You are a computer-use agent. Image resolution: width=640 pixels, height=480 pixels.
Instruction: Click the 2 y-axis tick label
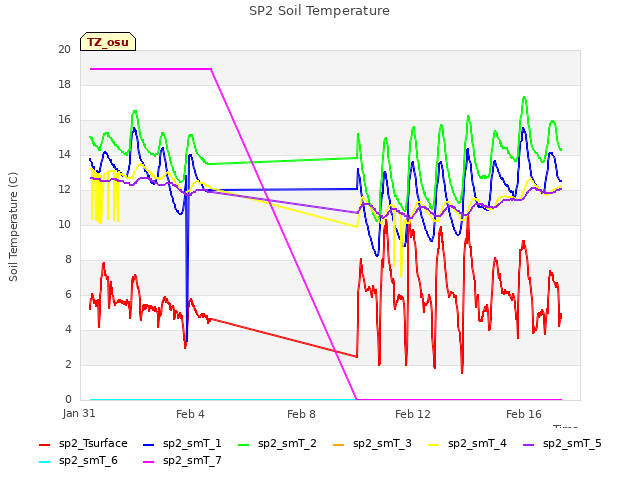pos(68,364)
